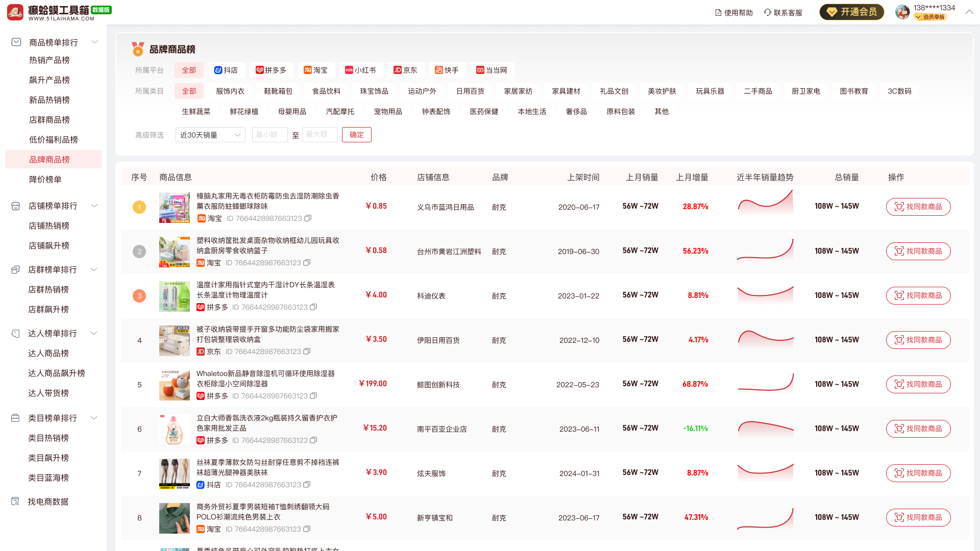Click the 联系客服 headset icon
The height and width of the screenshot is (551, 980).
click(x=767, y=13)
